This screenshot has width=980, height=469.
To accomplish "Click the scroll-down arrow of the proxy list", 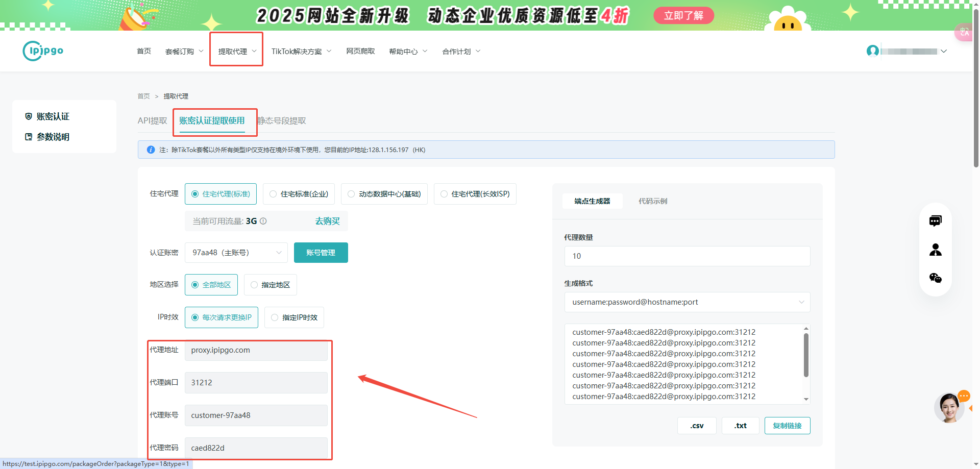I will click(x=806, y=400).
